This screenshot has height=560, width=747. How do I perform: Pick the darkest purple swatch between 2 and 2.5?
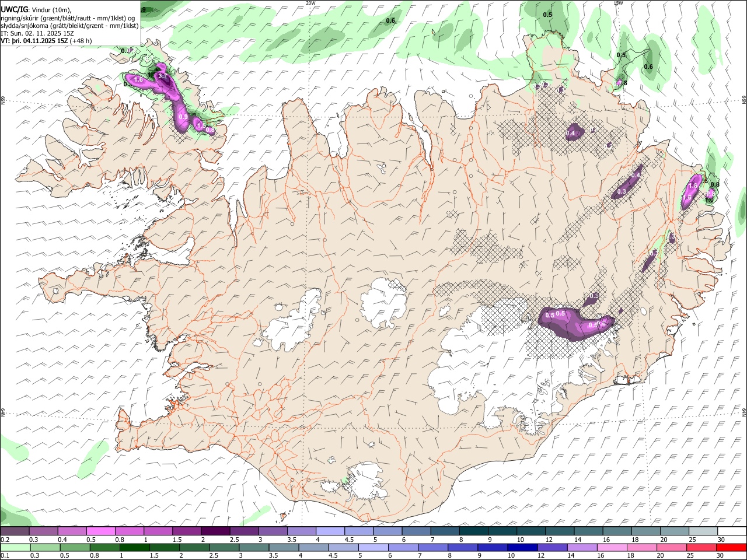[x=215, y=531]
